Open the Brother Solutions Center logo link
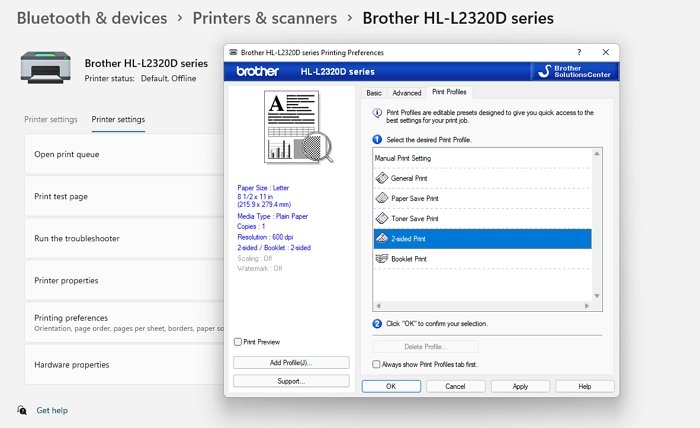The height and width of the screenshot is (428, 700). click(575, 71)
